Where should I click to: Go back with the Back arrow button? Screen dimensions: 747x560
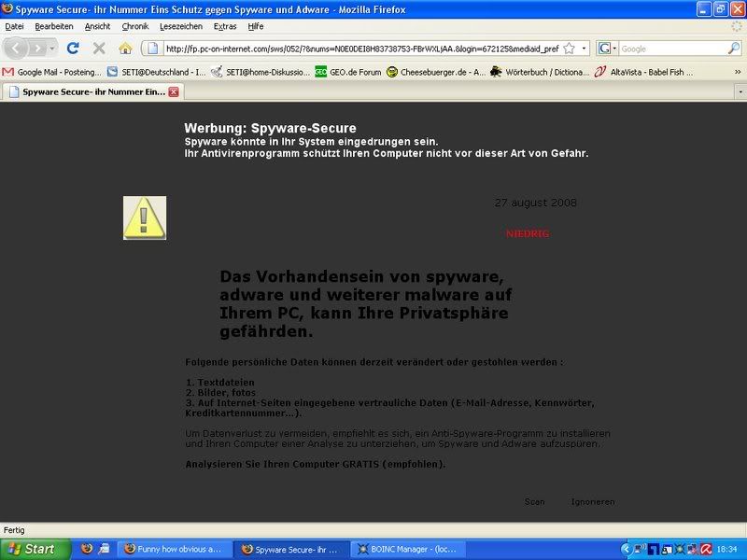coord(16,49)
